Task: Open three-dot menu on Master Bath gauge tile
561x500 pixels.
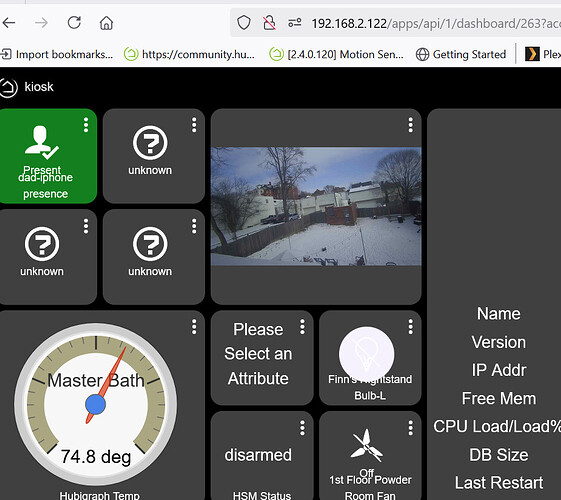Action: tap(194, 327)
